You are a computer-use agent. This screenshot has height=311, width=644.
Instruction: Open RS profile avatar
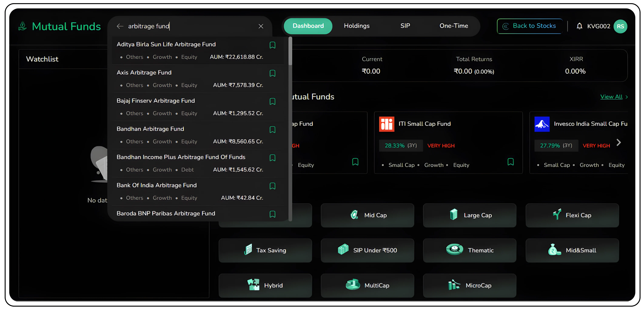(x=620, y=26)
